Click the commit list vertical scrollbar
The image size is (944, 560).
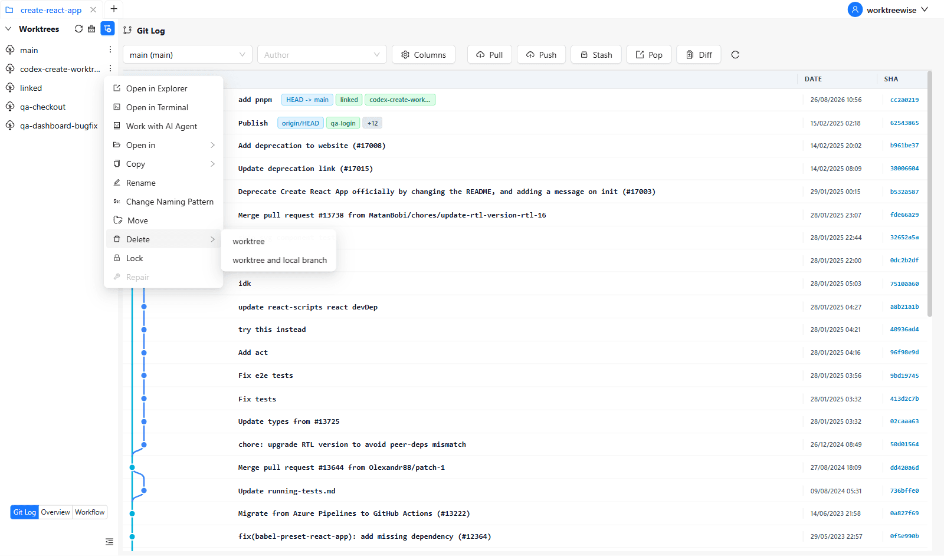(x=930, y=195)
